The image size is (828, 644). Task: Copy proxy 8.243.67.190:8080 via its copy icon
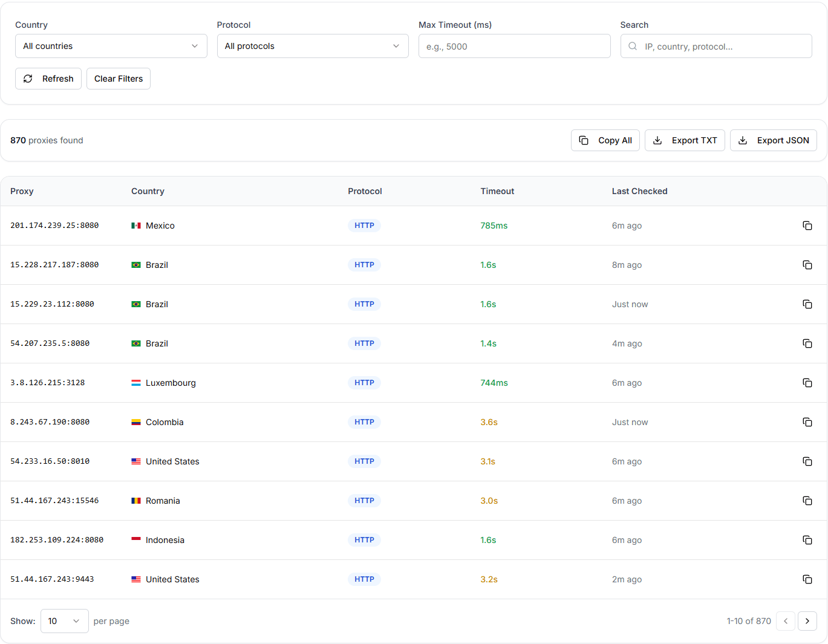pyautogui.click(x=807, y=422)
